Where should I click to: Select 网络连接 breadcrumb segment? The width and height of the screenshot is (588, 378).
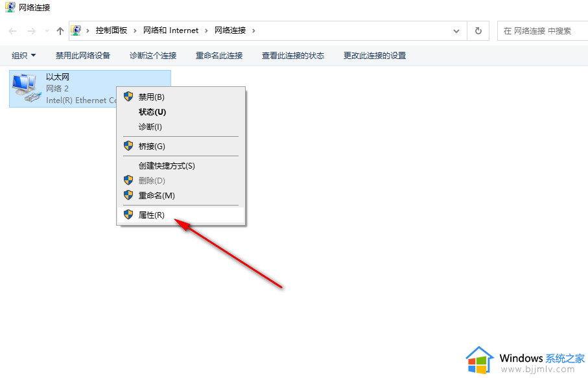[230, 30]
